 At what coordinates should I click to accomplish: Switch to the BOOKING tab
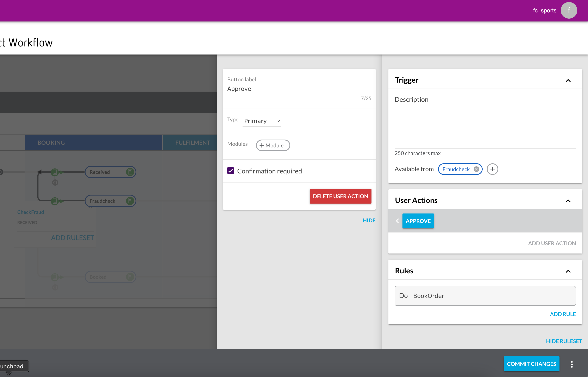[51, 143]
